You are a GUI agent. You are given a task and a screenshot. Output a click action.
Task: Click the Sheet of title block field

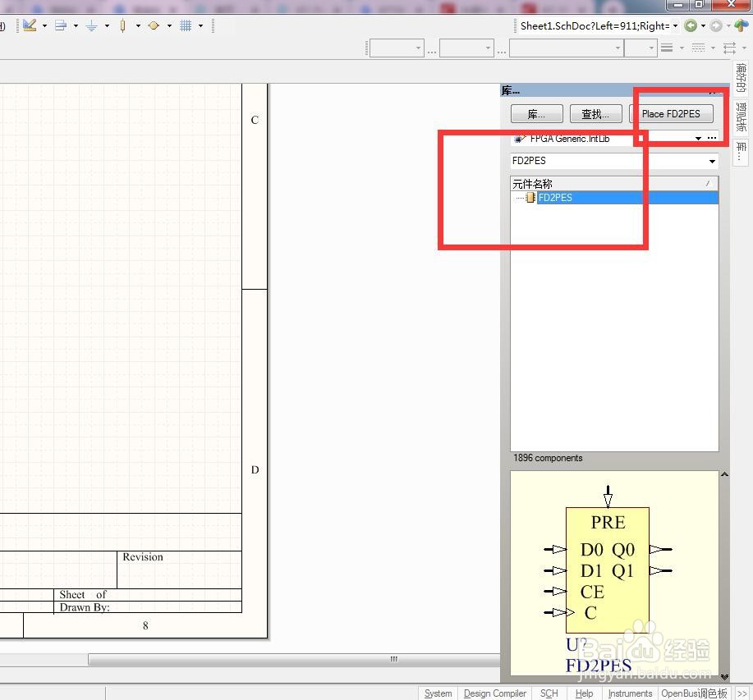[x=83, y=595]
